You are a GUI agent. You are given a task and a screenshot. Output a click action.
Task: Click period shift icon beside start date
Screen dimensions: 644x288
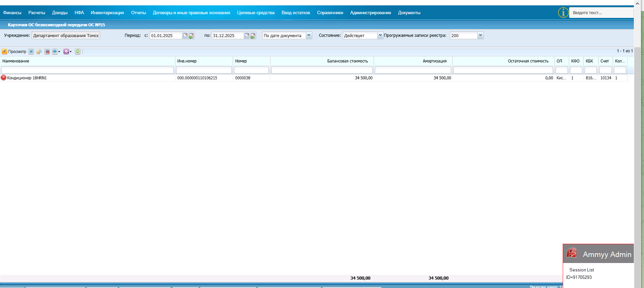(191, 35)
